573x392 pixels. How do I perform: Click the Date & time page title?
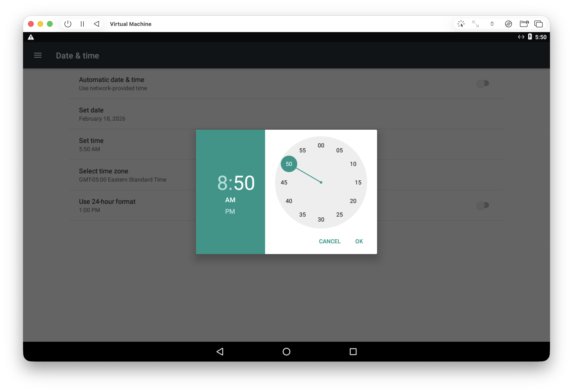click(x=77, y=56)
